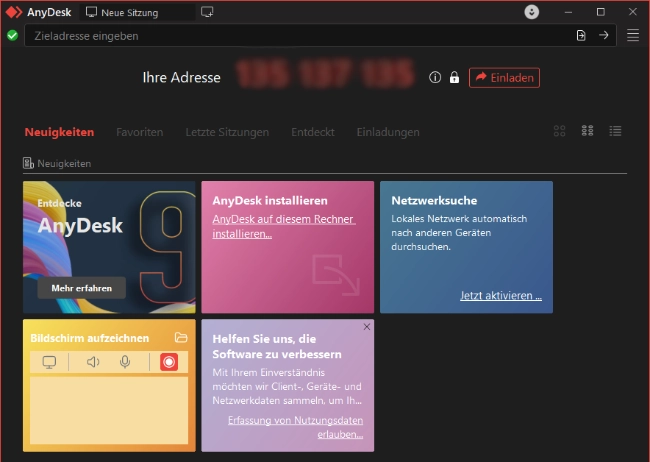This screenshot has height=462, width=650.
Task: Open the hamburger main menu
Action: pos(632,35)
